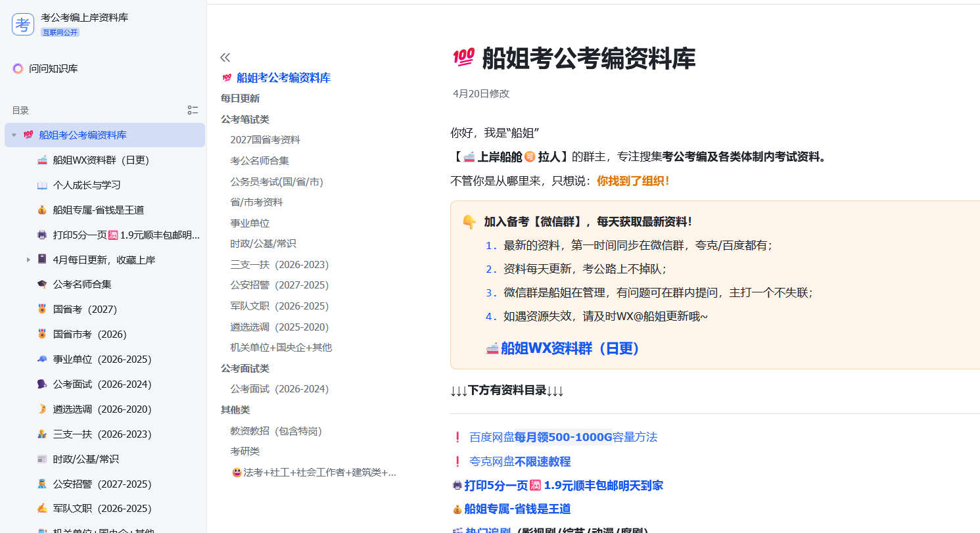Screen dimensions: 980x533
Task: Click the 考公考编上岸资料库 title
Action: pyautogui.click(x=84, y=17)
